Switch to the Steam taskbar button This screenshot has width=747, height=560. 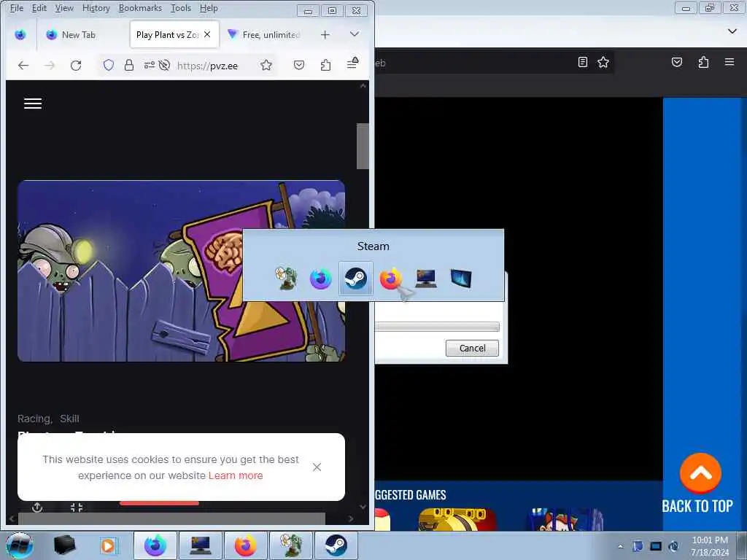336,545
